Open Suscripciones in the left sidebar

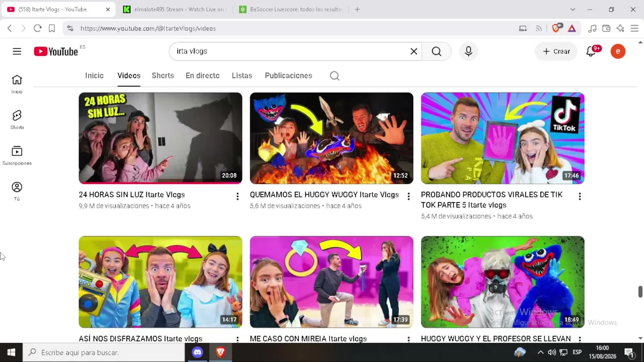(17, 155)
